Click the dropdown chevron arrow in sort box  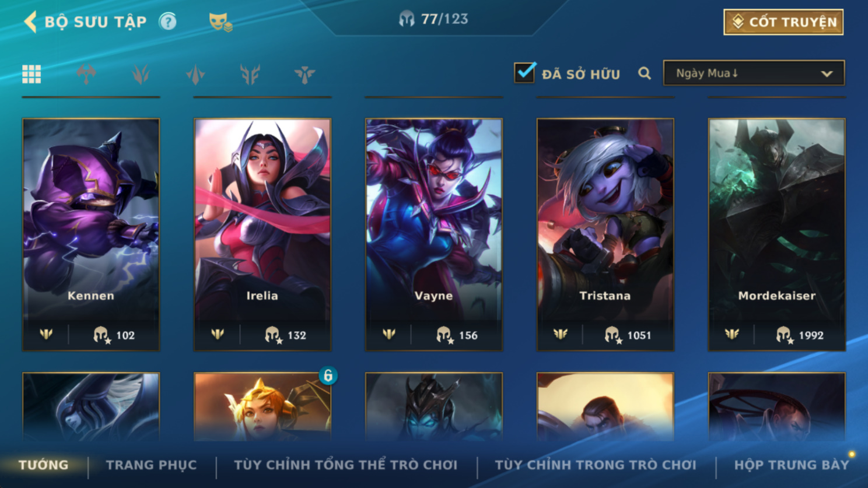tap(827, 74)
